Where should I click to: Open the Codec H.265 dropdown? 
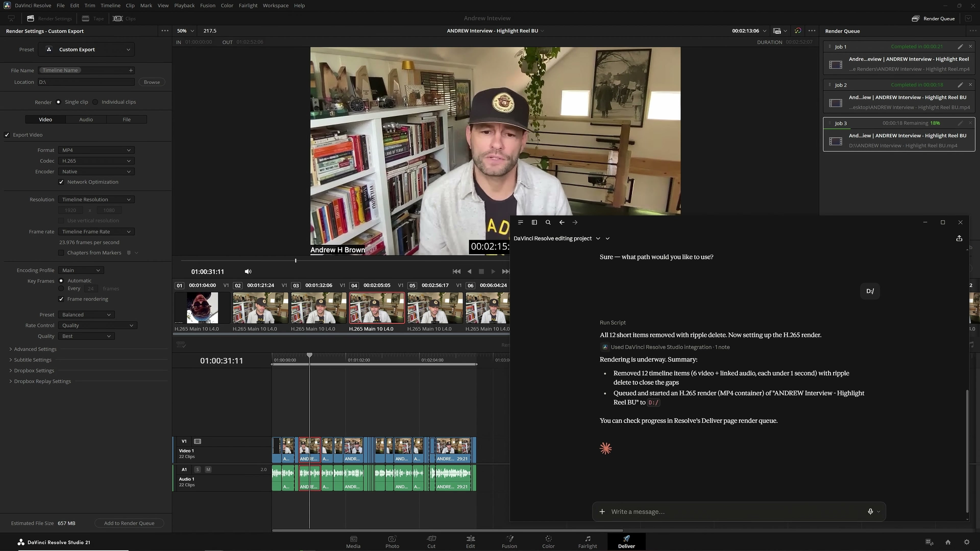(x=96, y=161)
